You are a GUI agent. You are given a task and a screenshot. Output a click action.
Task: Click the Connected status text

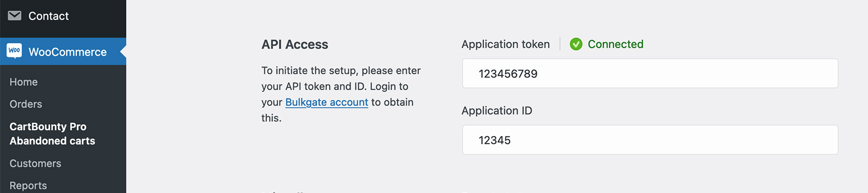(615, 44)
